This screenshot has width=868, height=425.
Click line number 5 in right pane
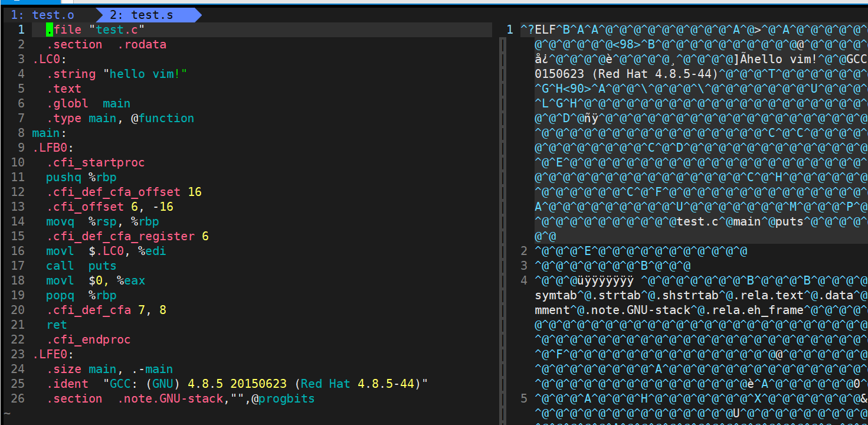(x=524, y=398)
